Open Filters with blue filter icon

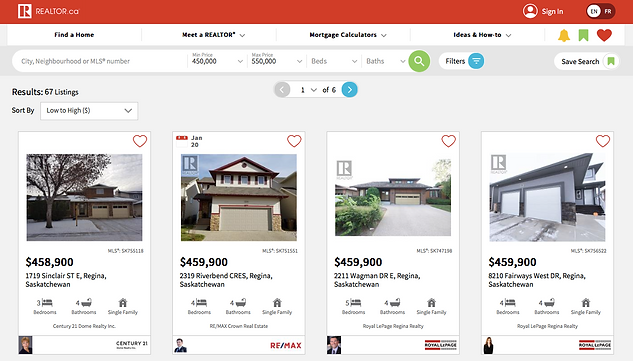(x=461, y=61)
